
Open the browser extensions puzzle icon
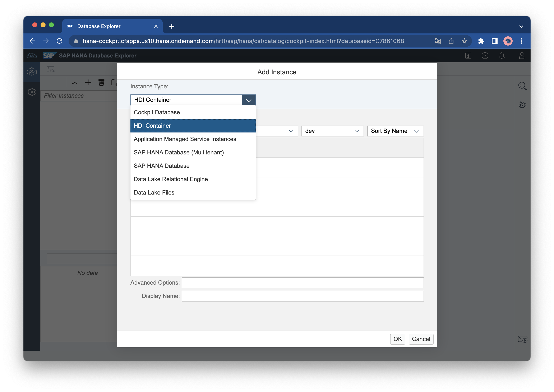point(481,41)
